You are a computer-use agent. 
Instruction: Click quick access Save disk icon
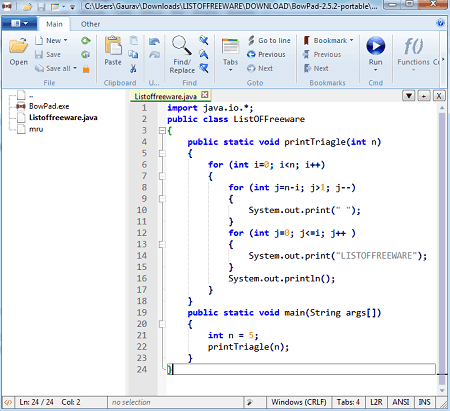41,6
